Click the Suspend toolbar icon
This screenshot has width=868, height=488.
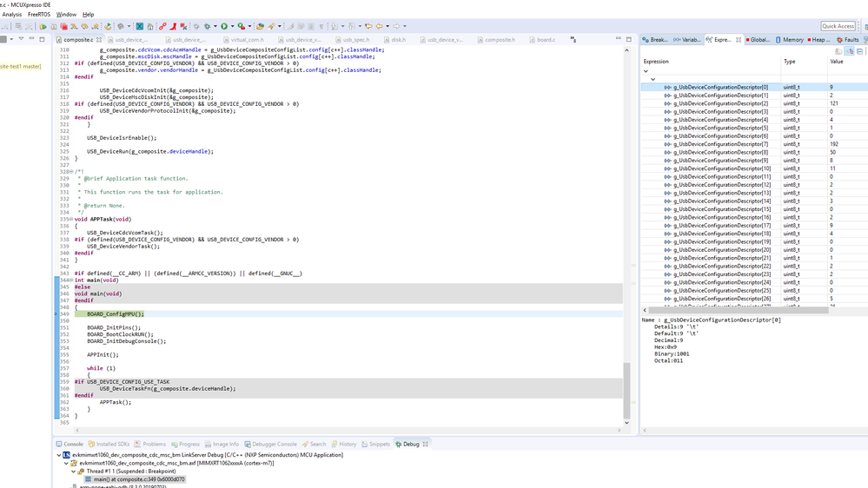[53, 27]
